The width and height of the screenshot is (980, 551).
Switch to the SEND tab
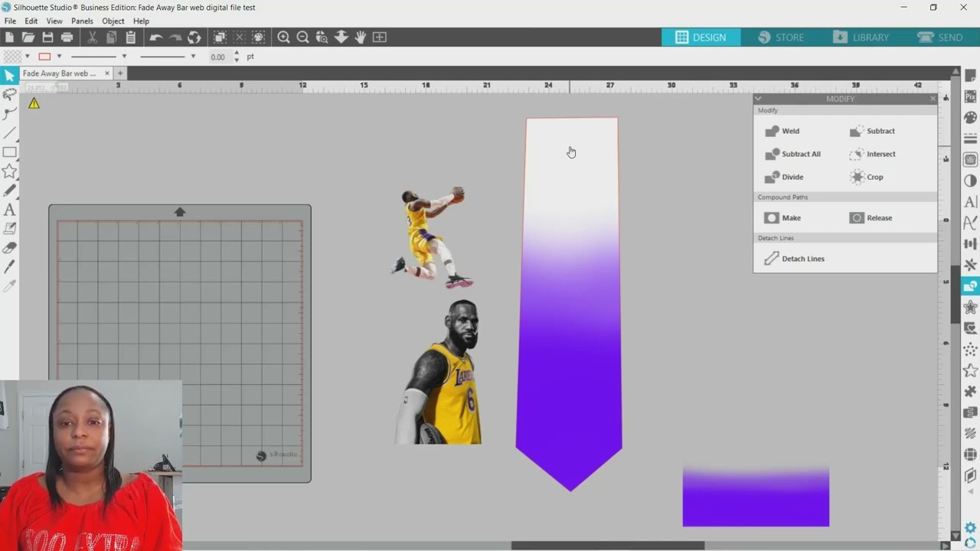pyautogui.click(x=940, y=37)
